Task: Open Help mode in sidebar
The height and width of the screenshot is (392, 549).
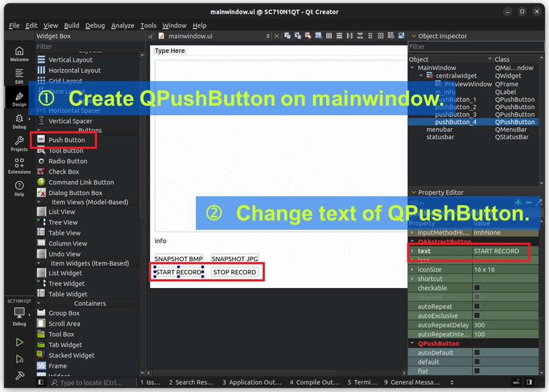Action: coord(19,188)
